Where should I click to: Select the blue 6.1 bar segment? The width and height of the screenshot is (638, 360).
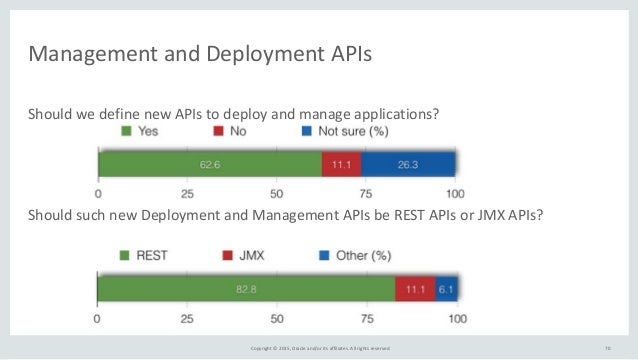click(446, 289)
